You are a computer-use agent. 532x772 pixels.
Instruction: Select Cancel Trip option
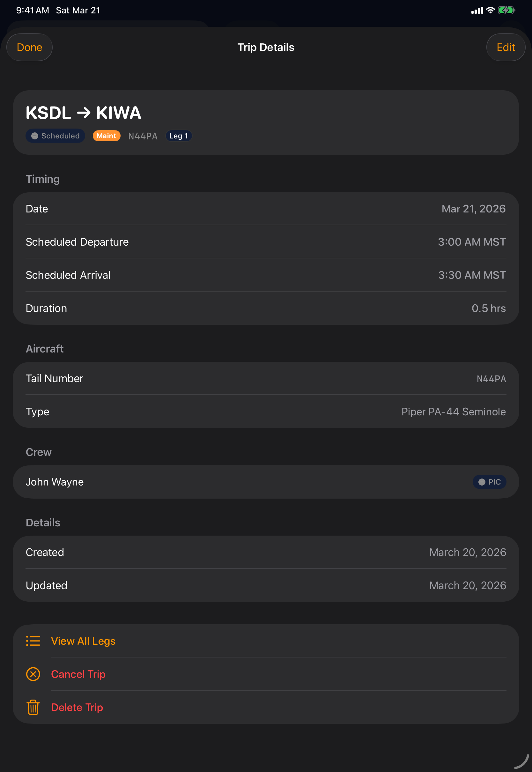78,674
